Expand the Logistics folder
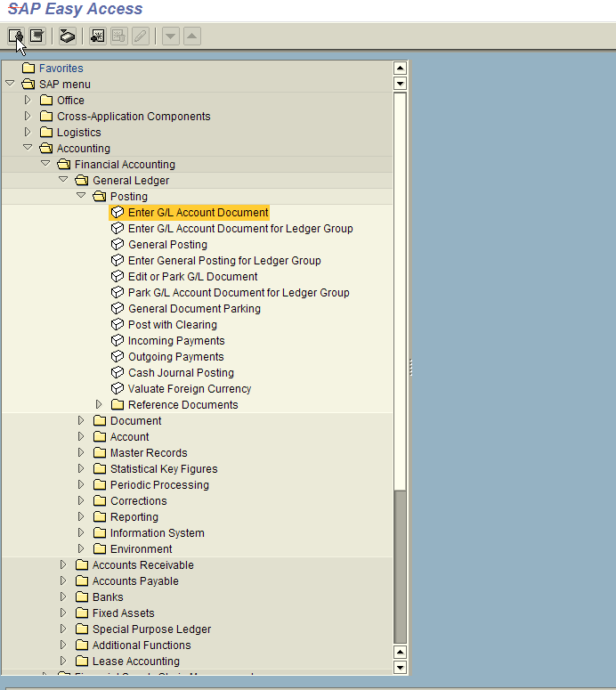This screenshot has width=616, height=690. [28, 132]
